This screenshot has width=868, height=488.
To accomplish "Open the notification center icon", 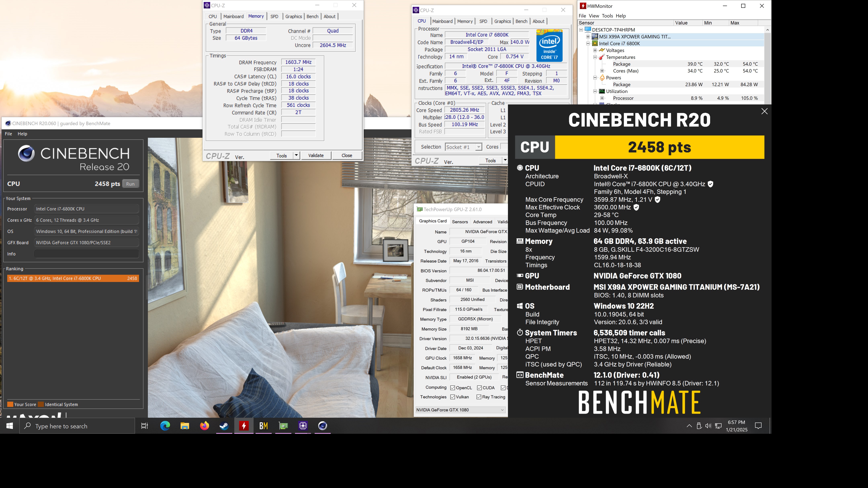I will [758, 426].
